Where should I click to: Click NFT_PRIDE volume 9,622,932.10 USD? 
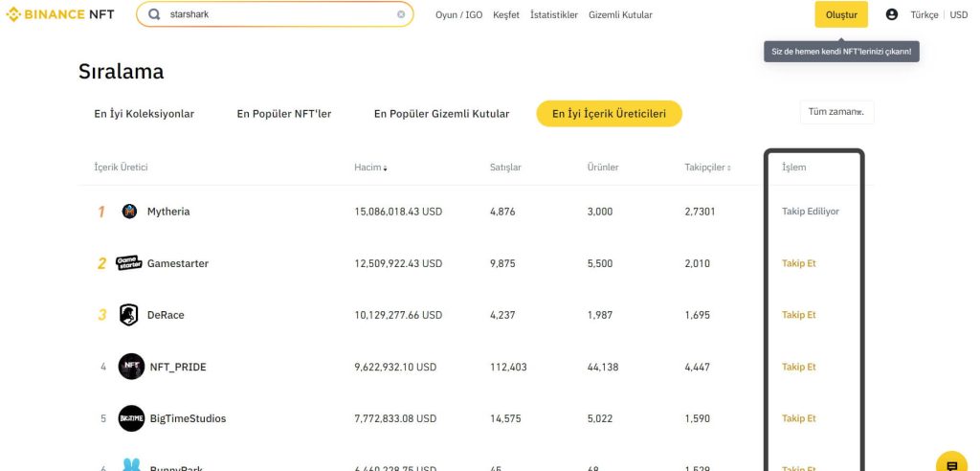pyautogui.click(x=395, y=367)
